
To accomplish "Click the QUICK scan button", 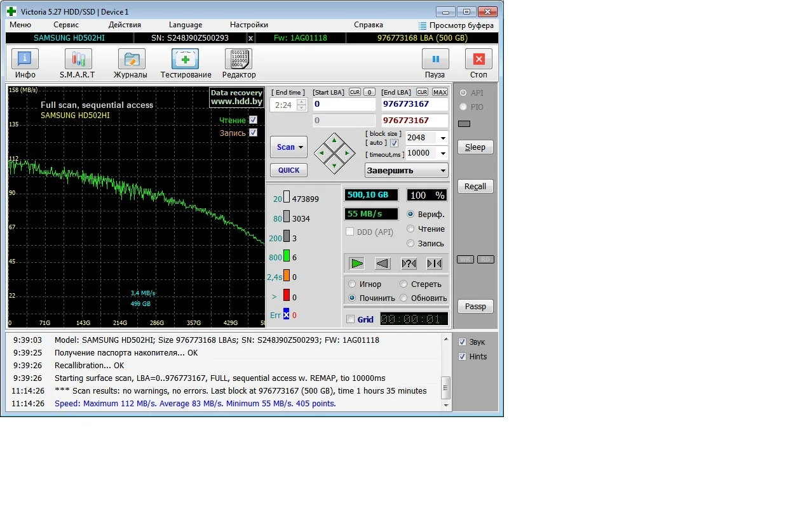I will coord(288,170).
